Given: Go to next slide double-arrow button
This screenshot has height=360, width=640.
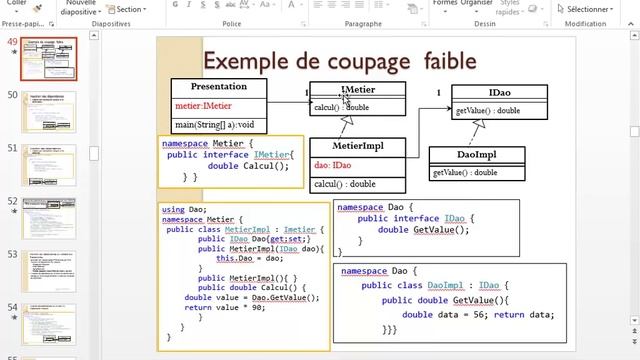Looking at the screenshot, I should coord(634,341).
